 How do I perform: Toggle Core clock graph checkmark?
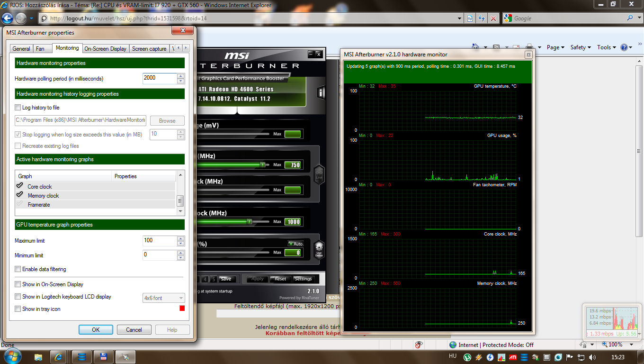tap(20, 186)
